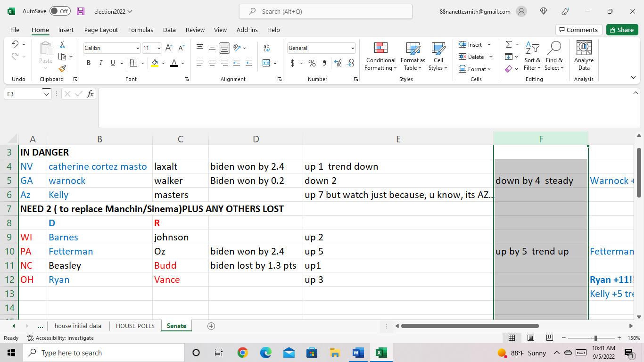The image size is (644, 362).
Task: Open the Font size dropdown
Action: coord(159,48)
